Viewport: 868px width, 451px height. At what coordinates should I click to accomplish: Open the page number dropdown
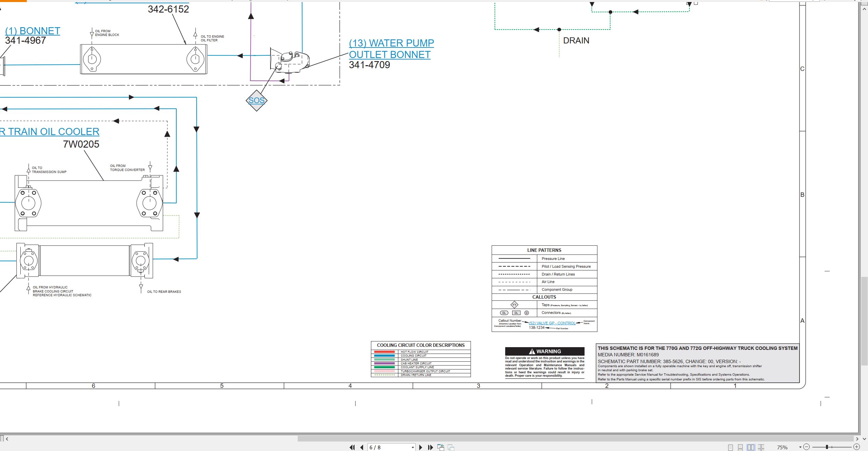pyautogui.click(x=413, y=447)
